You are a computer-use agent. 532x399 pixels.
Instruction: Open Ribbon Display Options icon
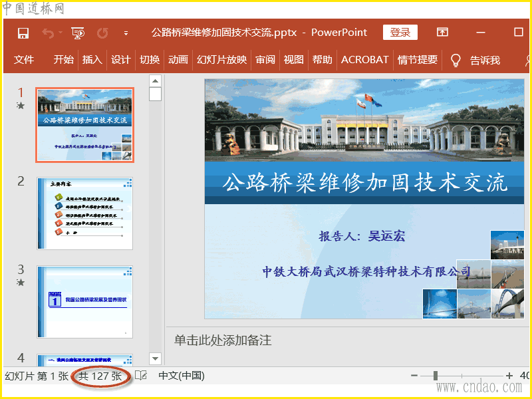click(x=442, y=32)
